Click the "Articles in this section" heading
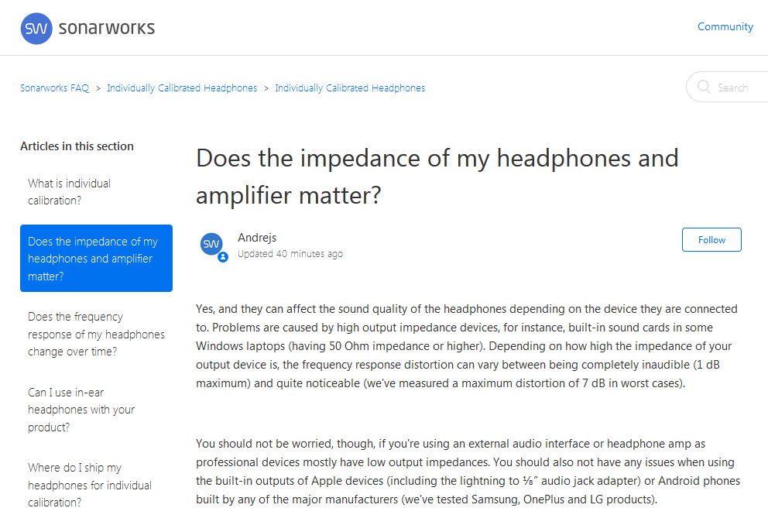 pyautogui.click(x=77, y=146)
